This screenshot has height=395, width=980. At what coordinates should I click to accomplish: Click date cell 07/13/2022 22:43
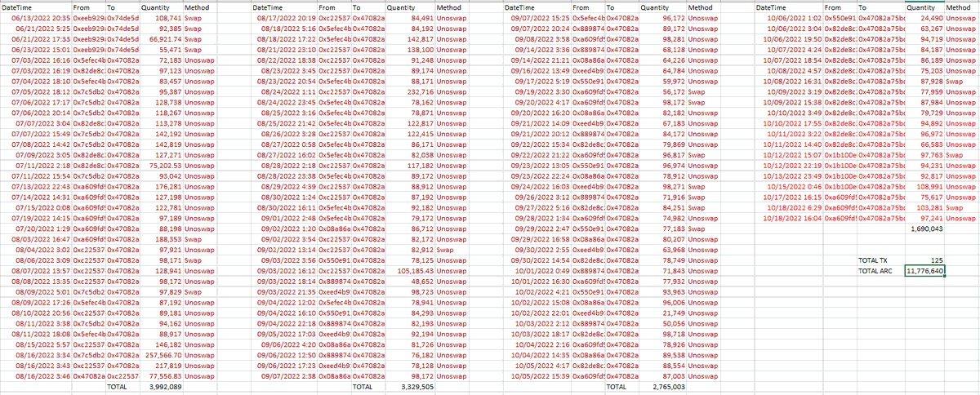point(41,186)
